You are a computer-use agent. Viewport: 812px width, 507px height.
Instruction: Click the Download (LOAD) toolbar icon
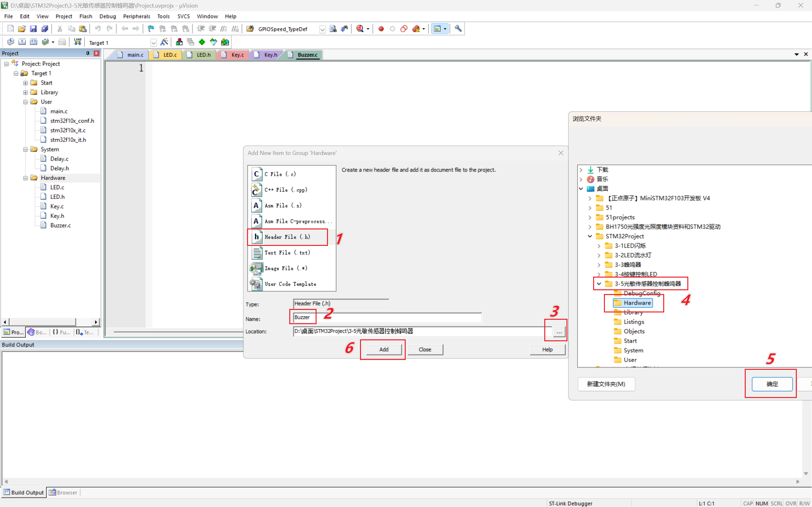tap(77, 42)
